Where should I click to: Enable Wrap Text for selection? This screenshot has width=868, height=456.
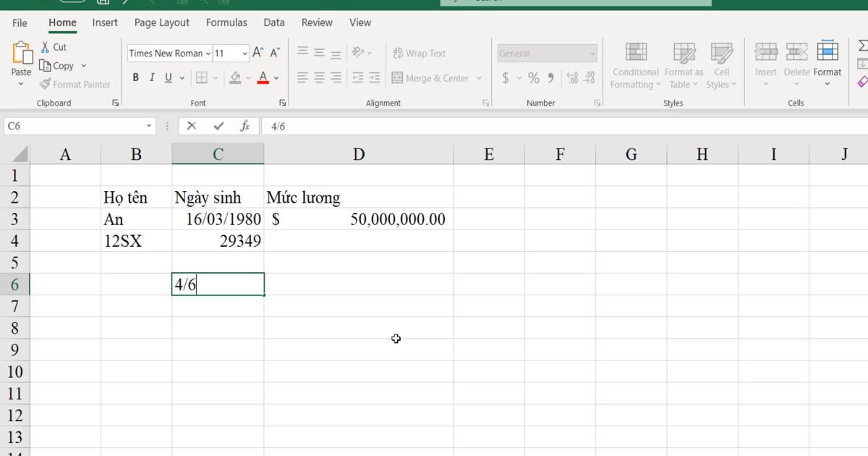[x=420, y=52]
